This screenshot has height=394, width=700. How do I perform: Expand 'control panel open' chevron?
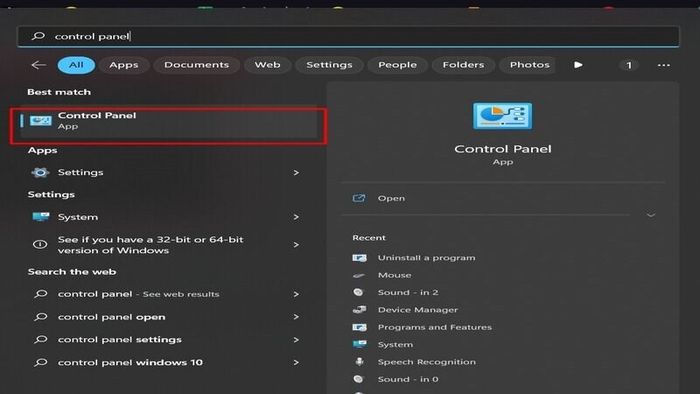[x=296, y=317]
